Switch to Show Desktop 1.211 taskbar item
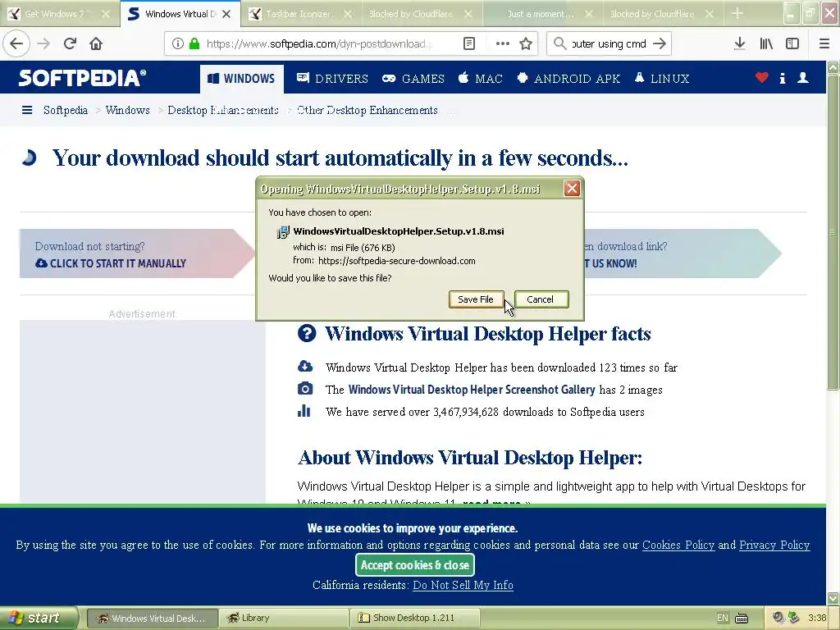Screen dimensions: 840x630 tap(414, 619)
